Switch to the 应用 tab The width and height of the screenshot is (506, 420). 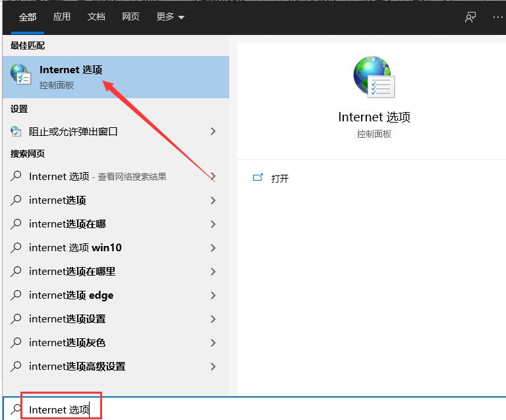click(x=62, y=16)
